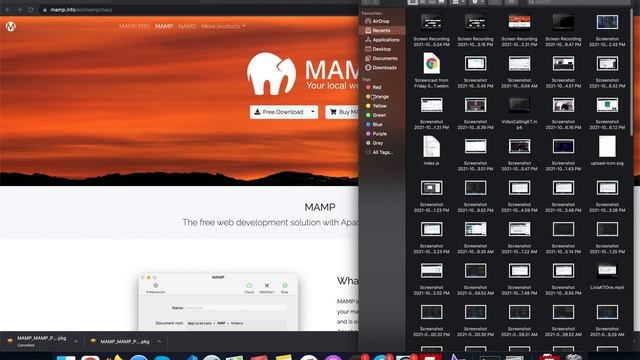
Task: Select the Screenshot ending 7.22 AM
Action: point(519,238)
